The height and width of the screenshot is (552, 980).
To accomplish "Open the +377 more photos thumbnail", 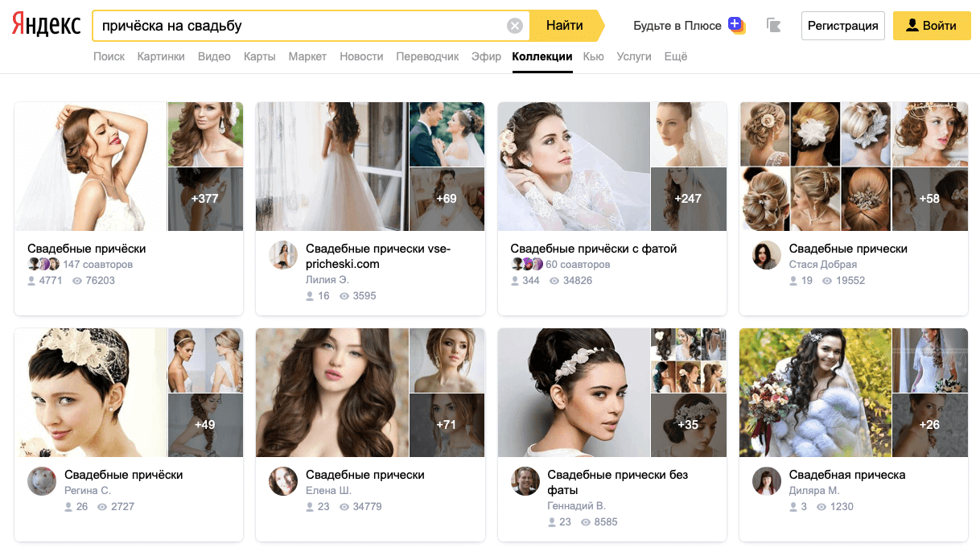I will [205, 199].
